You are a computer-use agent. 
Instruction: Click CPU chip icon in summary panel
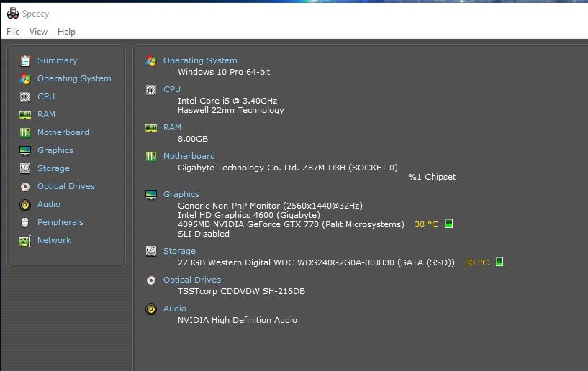(151, 90)
